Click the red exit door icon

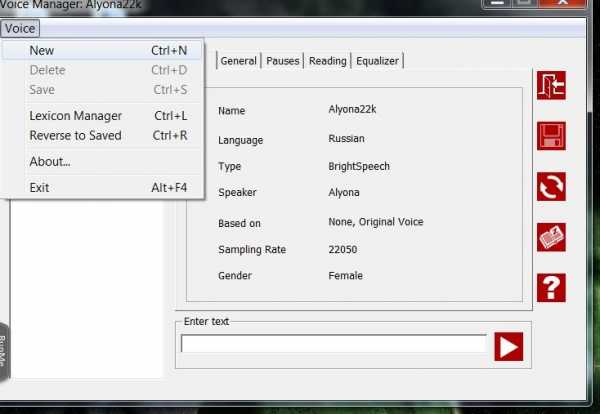(552, 85)
